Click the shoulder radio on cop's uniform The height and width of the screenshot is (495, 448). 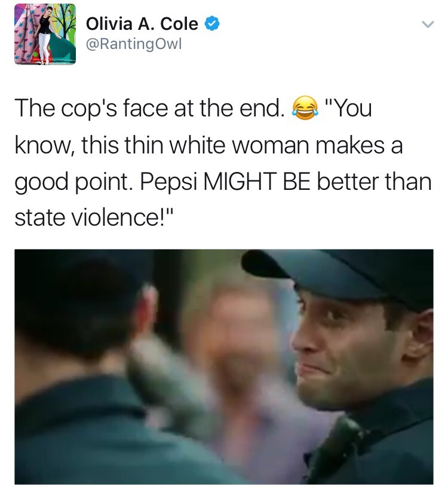point(339,448)
